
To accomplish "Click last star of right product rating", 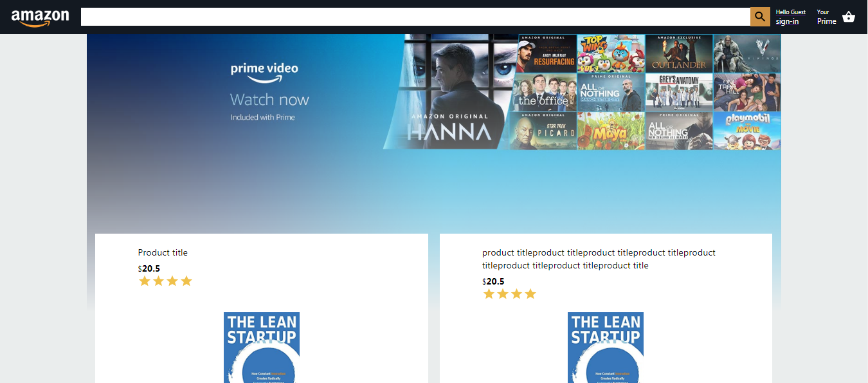I will (530, 294).
